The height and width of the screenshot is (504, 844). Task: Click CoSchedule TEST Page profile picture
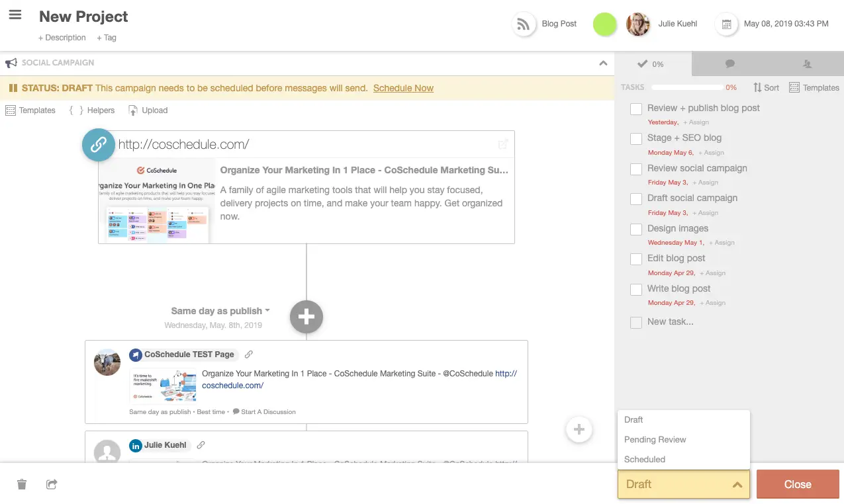(x=107, y=362)
